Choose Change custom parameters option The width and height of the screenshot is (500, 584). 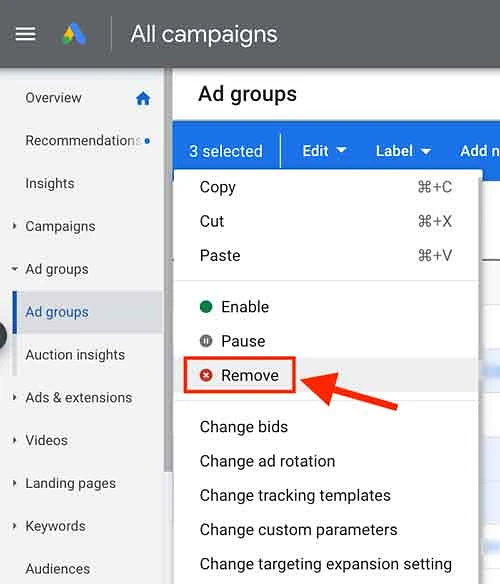click(326, 530)
